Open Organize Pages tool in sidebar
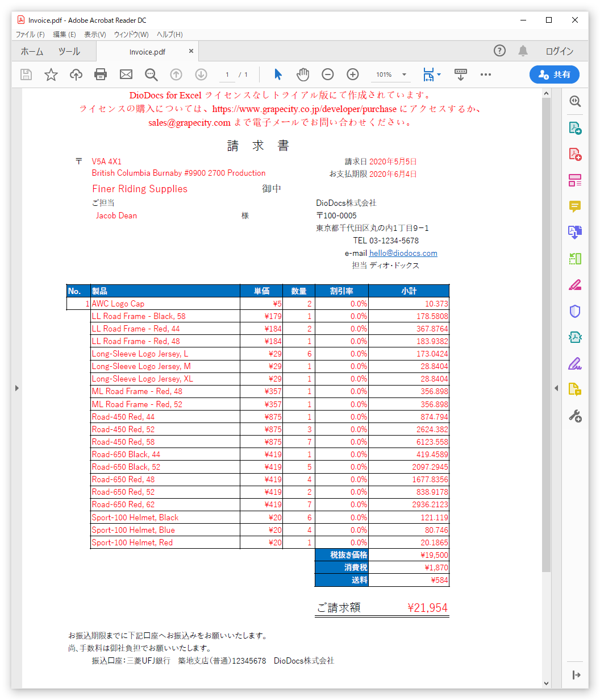This screenshot has width=600, height=700. pos(575,259)
